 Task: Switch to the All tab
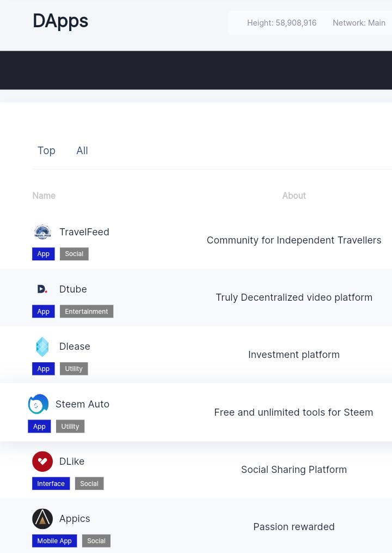[82, 150]
